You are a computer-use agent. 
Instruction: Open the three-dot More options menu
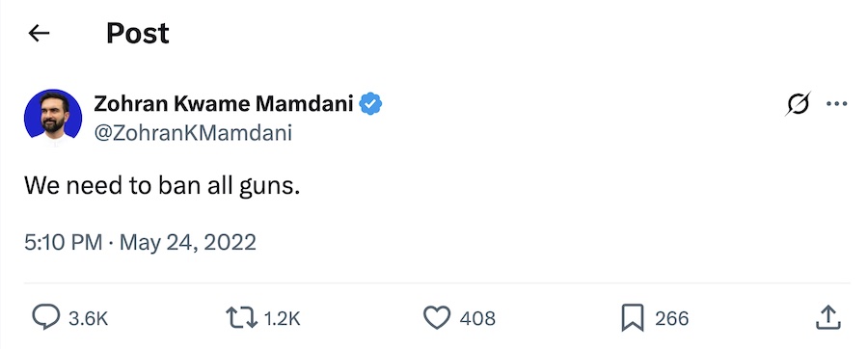point(836,103)
